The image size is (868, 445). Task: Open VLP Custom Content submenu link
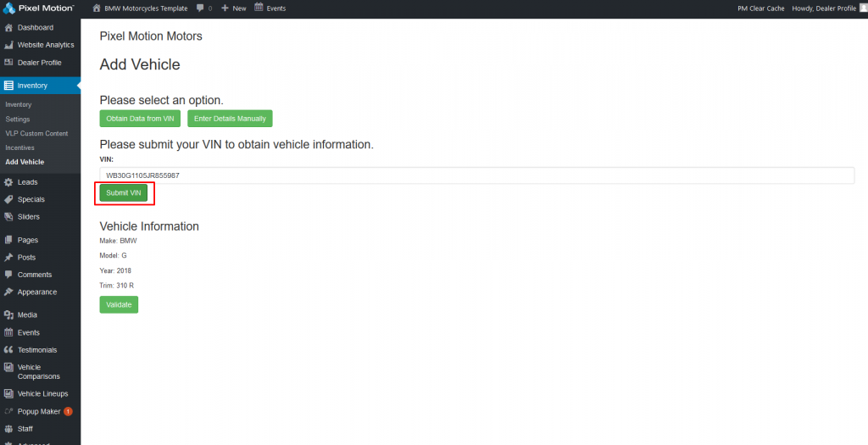pyautogui.click(x=36, y=133)
